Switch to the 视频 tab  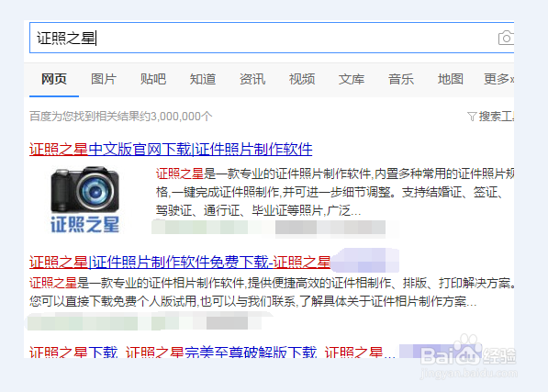[302, 79]
